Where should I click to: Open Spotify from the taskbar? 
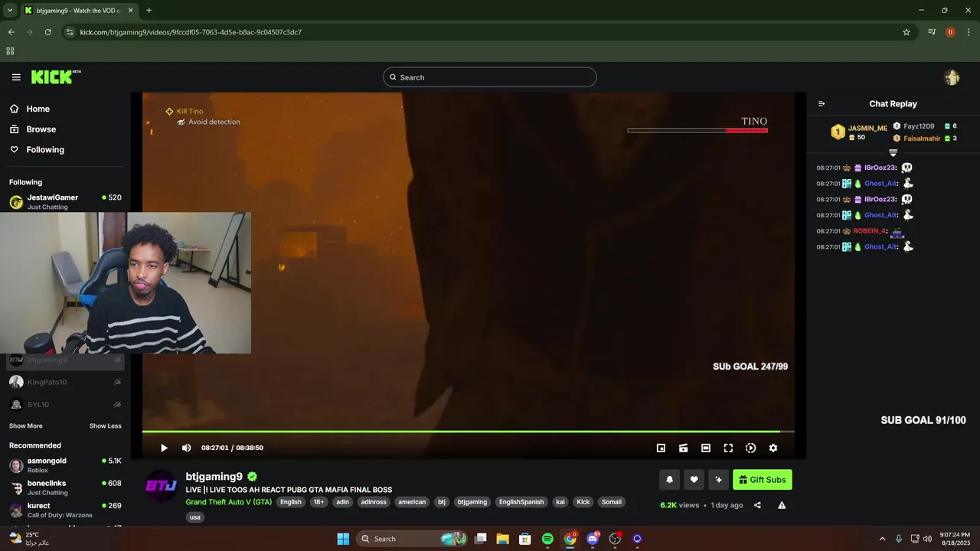pyautogui.click(x=547, y=539)
